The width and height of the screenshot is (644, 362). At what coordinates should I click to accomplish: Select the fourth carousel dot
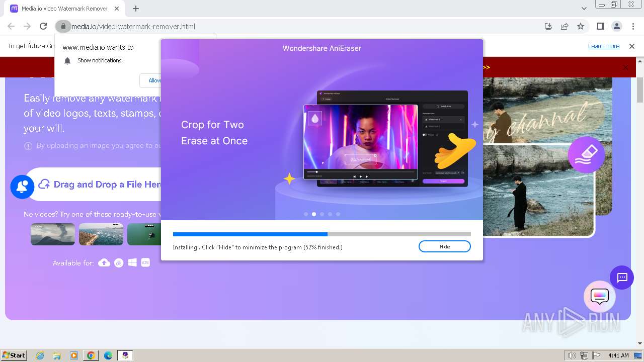[330, 214]
